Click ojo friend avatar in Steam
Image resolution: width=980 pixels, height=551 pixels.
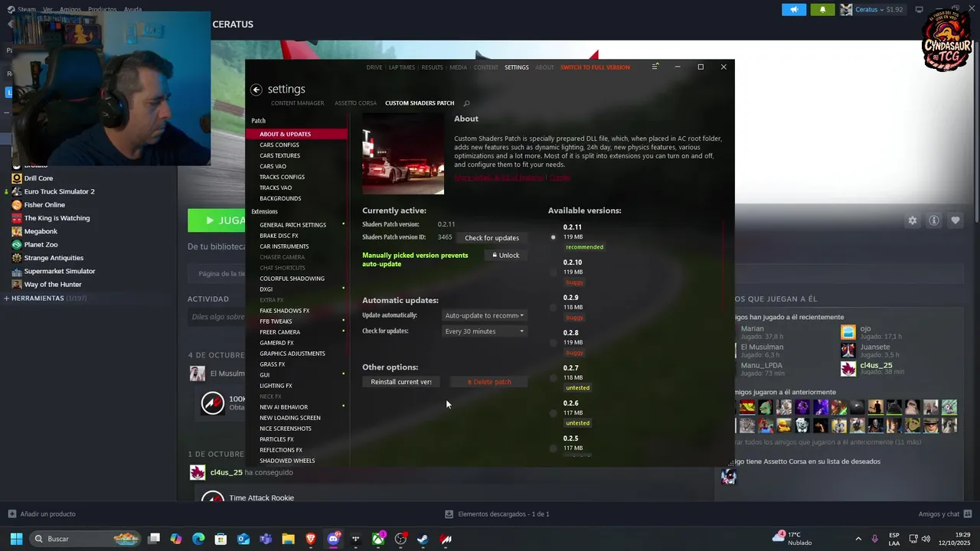tap(848, 331)
